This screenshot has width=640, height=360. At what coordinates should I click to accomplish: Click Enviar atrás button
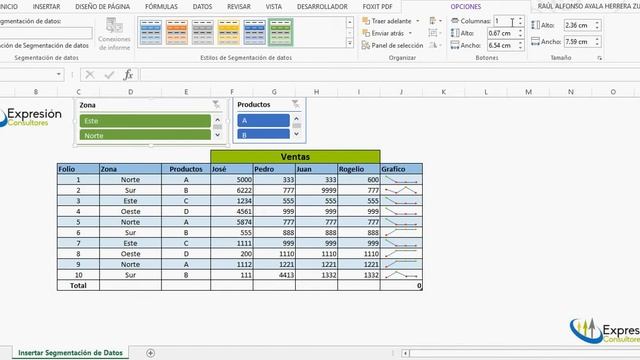(383, 33)
